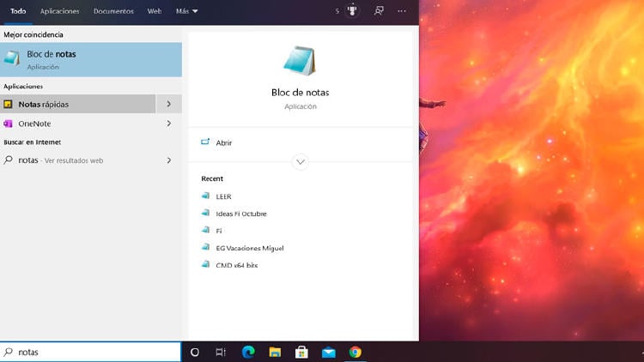644x362 pixels.
Task: Open the feedback icon in the search header
Action: click(379, 11)
